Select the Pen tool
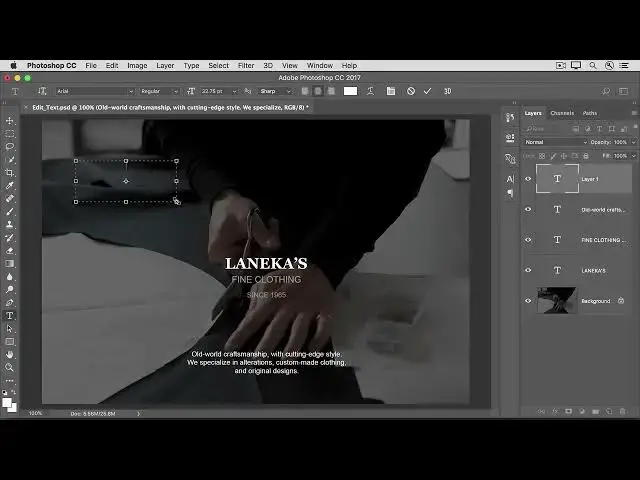The width and height of the screenshot is (640, 480). [10, 302]
